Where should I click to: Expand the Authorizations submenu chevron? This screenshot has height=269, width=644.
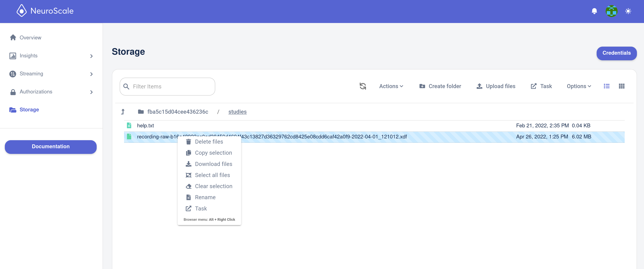pyautogui.click(x=91, y=92)
